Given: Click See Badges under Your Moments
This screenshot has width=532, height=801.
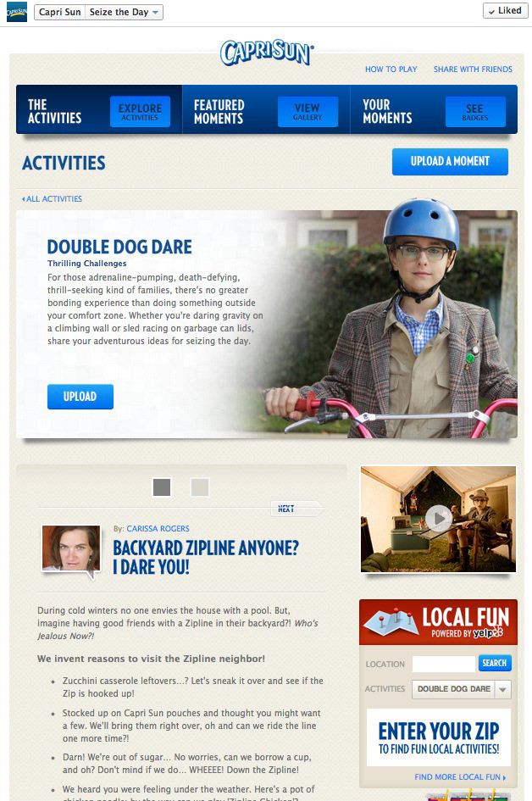Looking at the screenshot, I should (475, 111).
